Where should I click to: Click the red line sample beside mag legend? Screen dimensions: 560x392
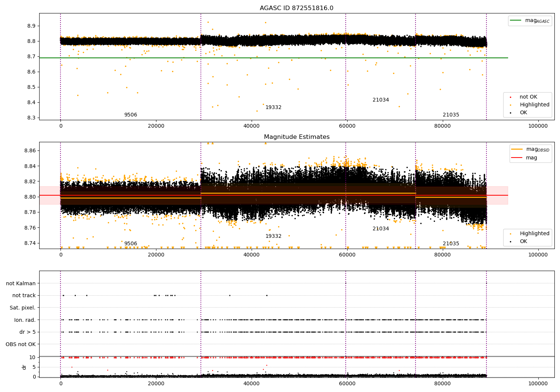click(517, 158)
